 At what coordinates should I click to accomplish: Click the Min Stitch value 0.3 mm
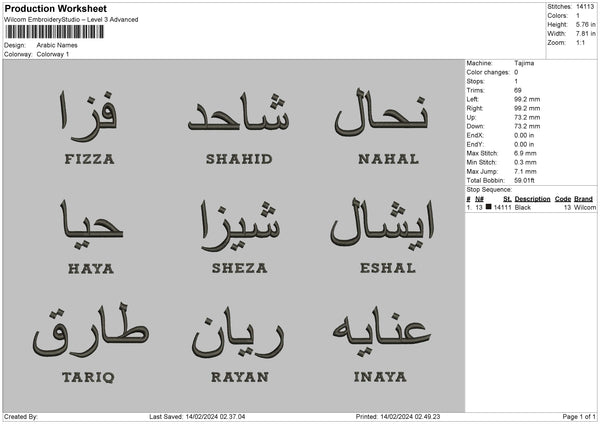525,162
